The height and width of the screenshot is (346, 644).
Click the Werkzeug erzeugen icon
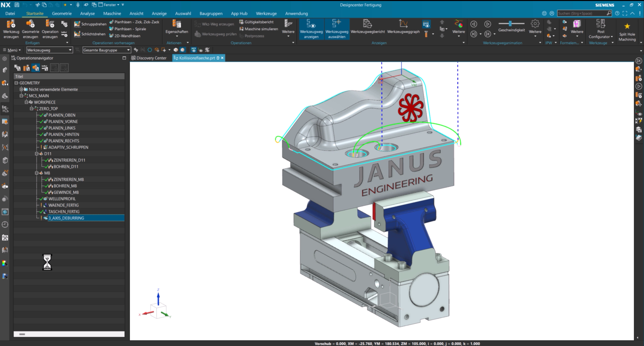[11, 28]
